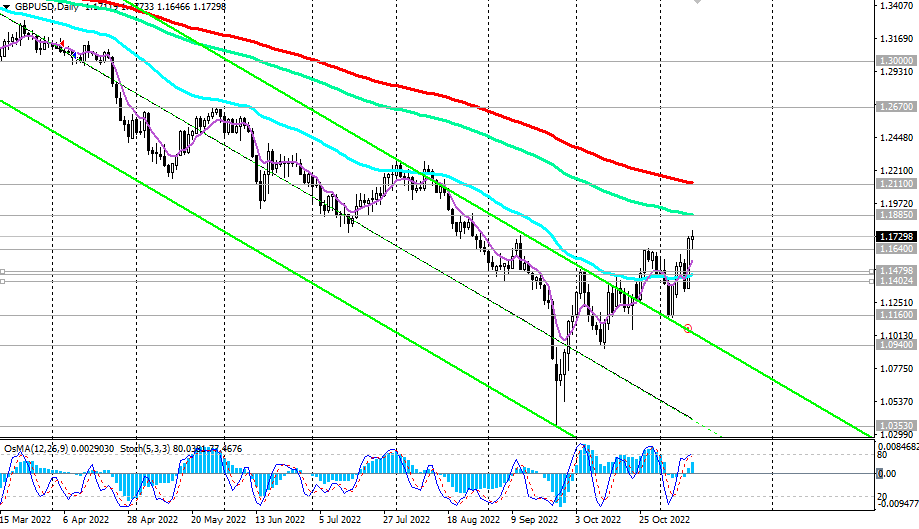This screenshot has width=919, height=529.
Task: Click the end of the red moving average line
Action: [692, 183]
